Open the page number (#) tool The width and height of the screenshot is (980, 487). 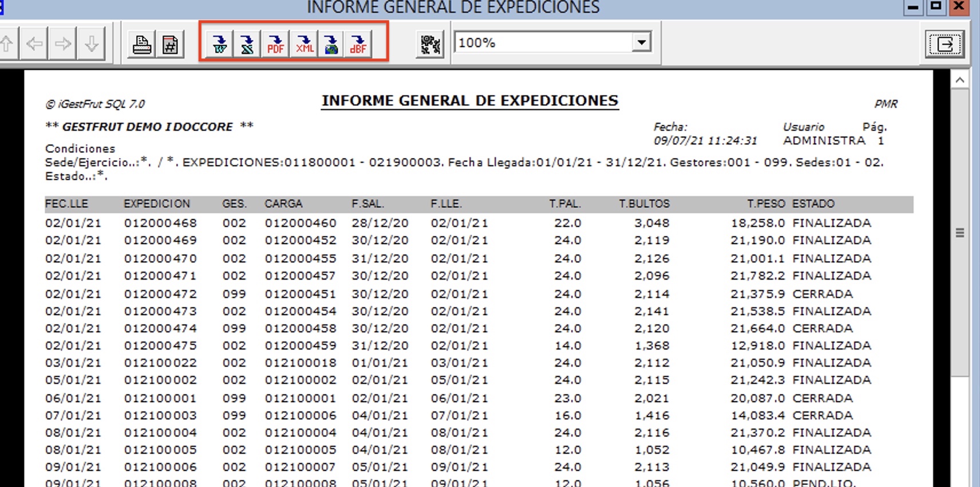170,44
